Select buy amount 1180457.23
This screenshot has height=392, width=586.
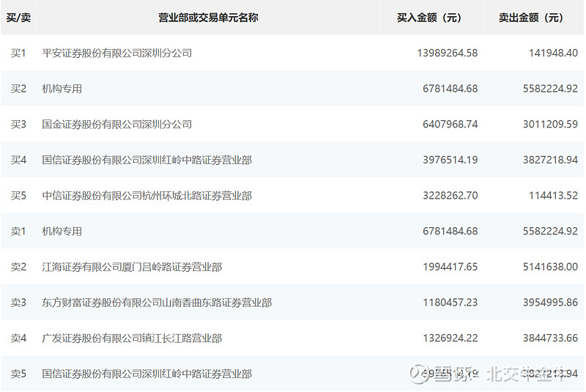(x=450, y=303)
